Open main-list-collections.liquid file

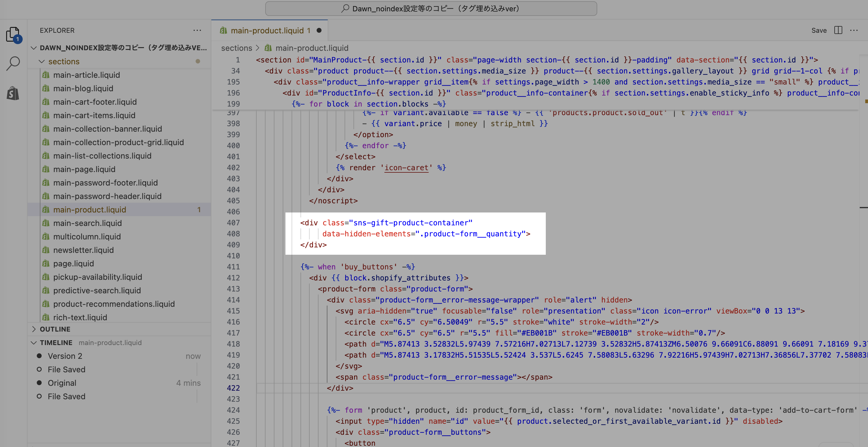point(102,156)
